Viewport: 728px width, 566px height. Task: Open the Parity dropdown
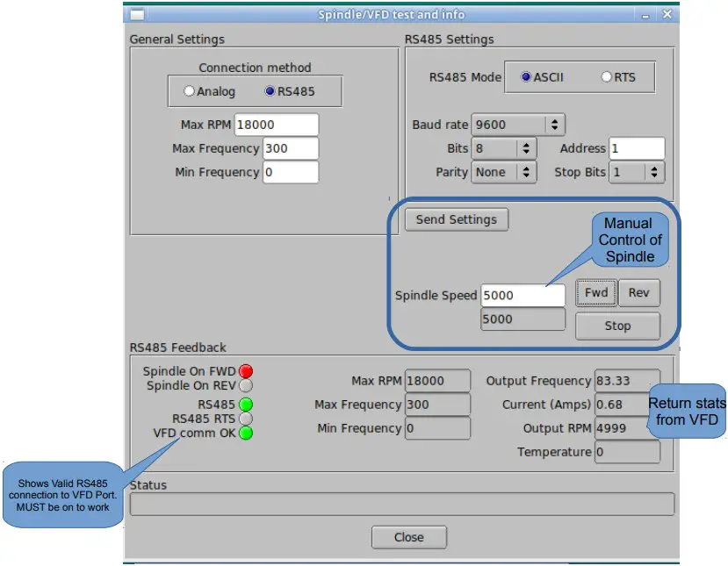tap(504, 172)
